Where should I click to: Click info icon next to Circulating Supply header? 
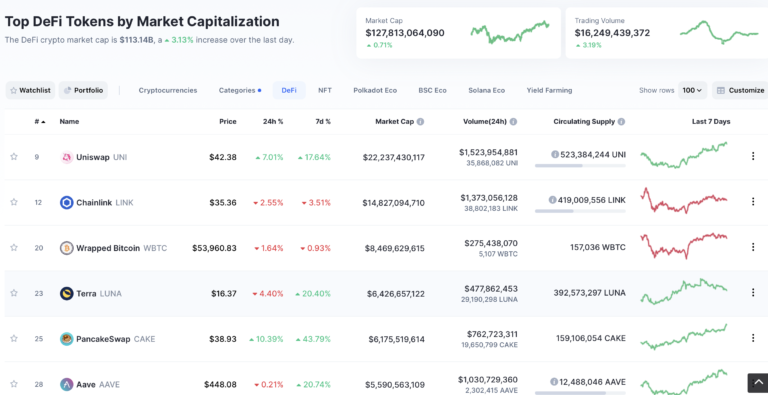(621, 122)
